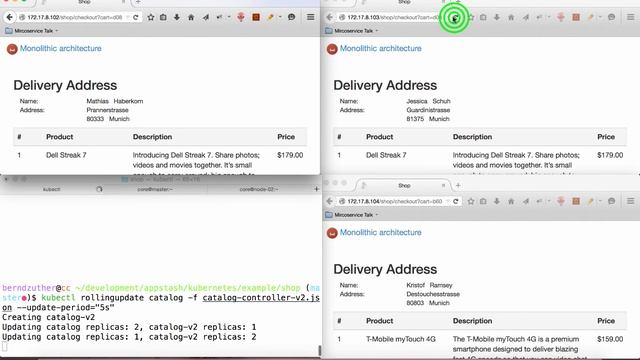Click the name Mathias Haberkorn
Screen dimensions: 640x360
[x=115, y=101]
